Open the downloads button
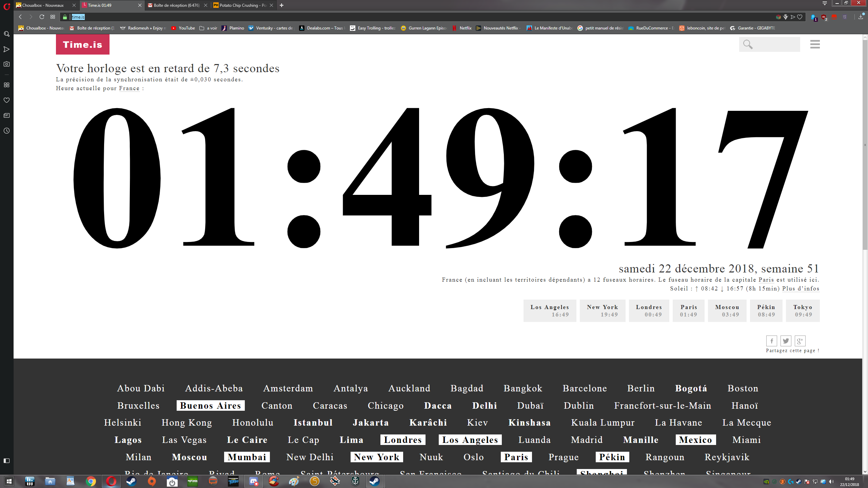The image size is (868, 488). click(861, 17)
